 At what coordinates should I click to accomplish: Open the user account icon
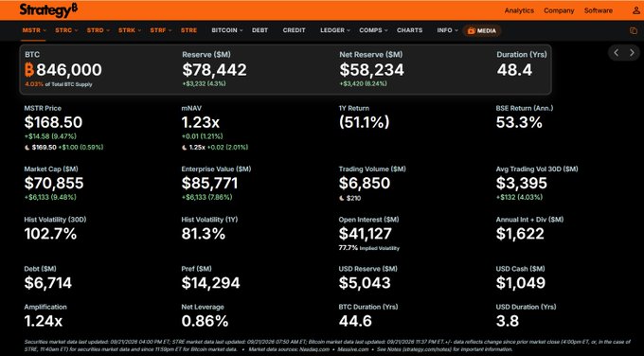tap(636, 10)
